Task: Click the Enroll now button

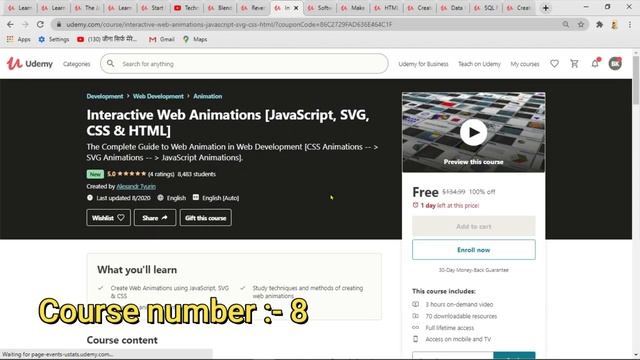Action: [473, 250]
